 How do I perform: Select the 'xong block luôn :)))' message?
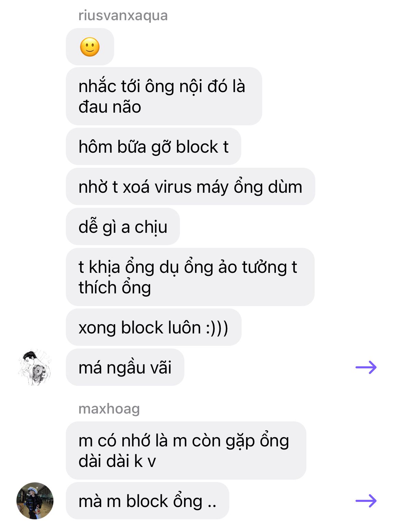(x=154, y=327)
